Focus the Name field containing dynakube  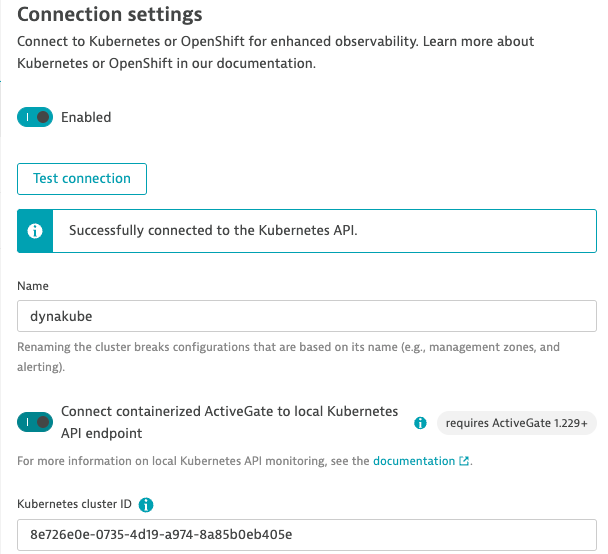pos(306,316)
